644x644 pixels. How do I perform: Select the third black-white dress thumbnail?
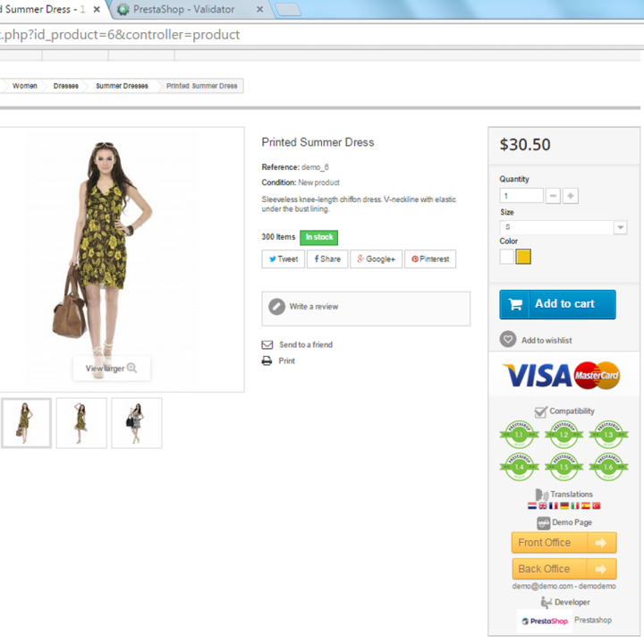(x=136, y=422)
